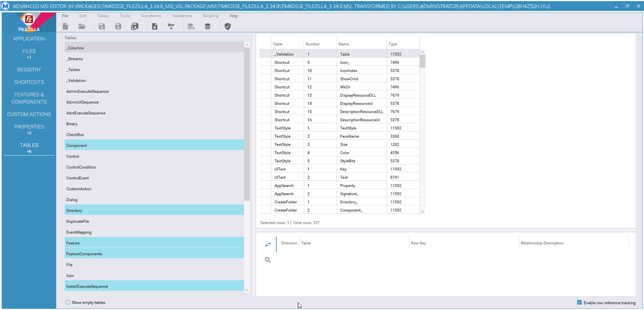Click the FaceName name cell

[362, 136]
